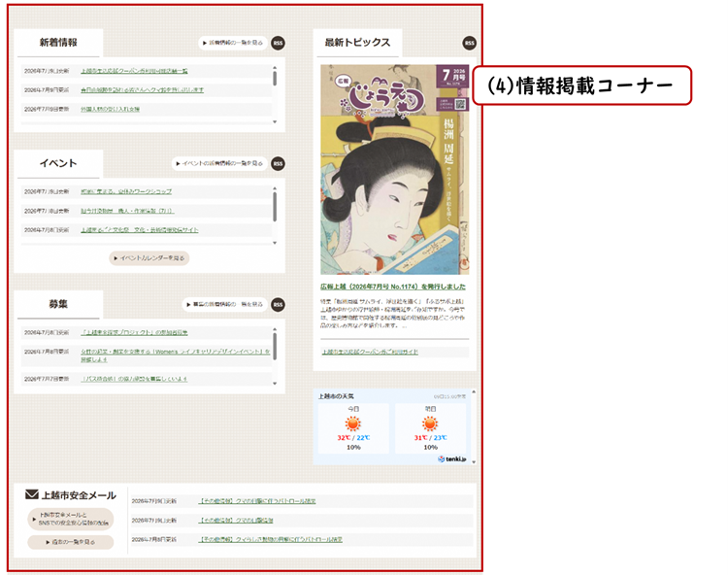
Task: Open the イベントカレンダー button
Action: tap(149, 258)
